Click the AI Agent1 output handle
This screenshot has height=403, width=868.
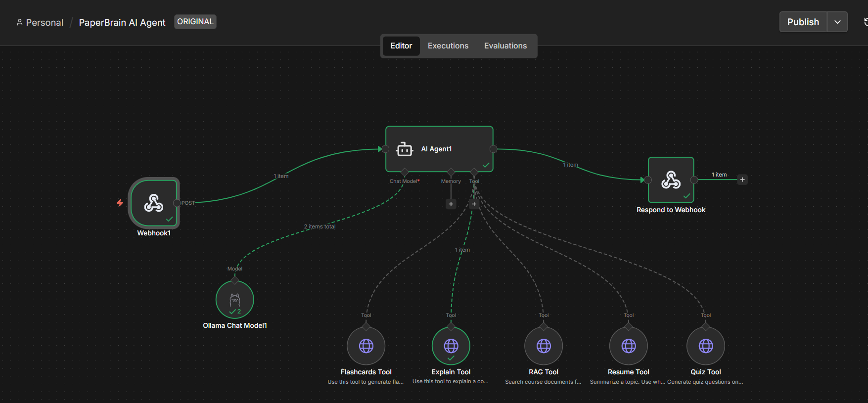click(493, 149)
